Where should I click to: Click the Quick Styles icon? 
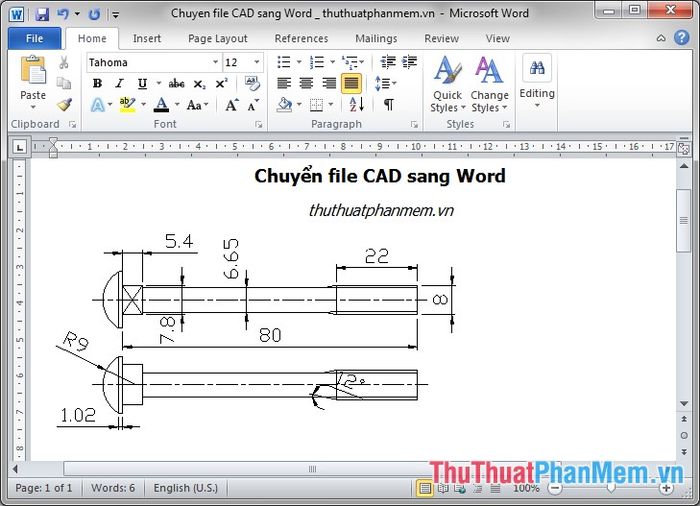pyautogui.click(x=447, y=71)
